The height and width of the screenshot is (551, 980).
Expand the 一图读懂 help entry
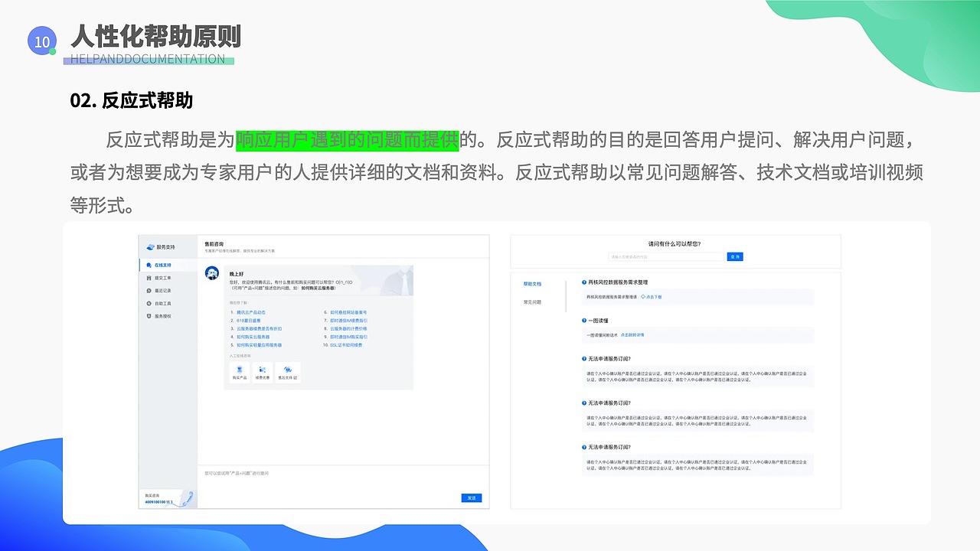click(x=599, y=320)
